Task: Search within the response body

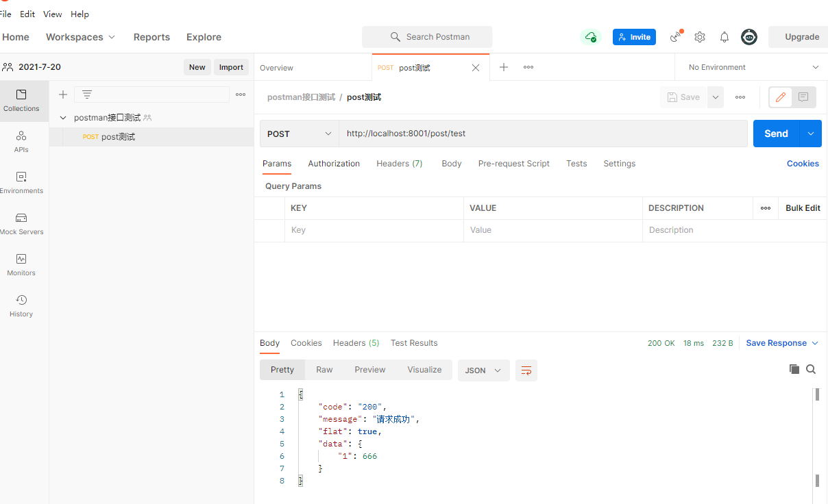Action: click(x=811, y=369)
